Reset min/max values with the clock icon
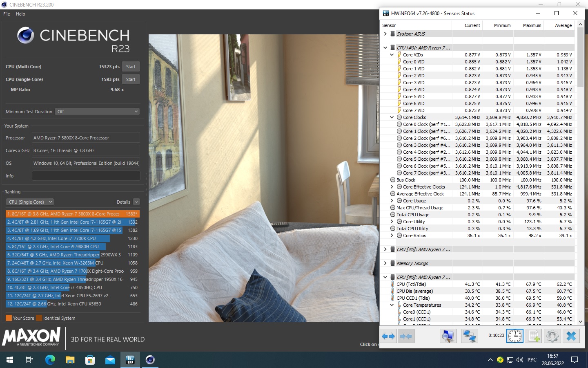 (515, 336)
